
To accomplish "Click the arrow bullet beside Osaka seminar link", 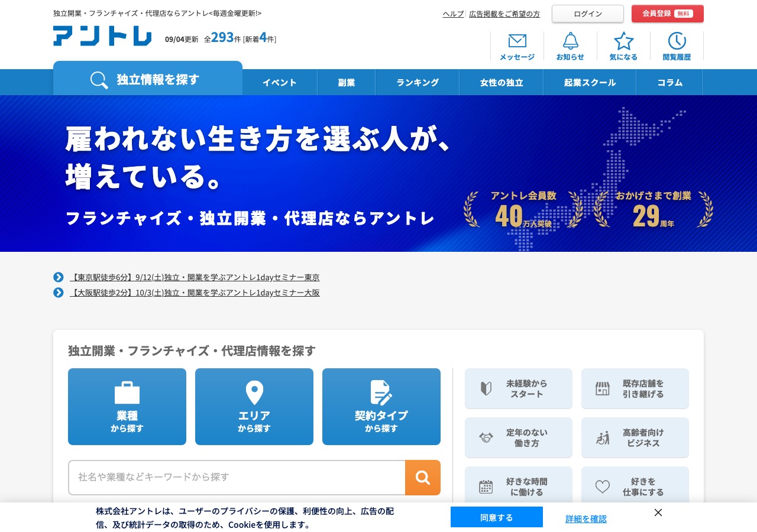I will pyautogui.click(x=59, y=293).
